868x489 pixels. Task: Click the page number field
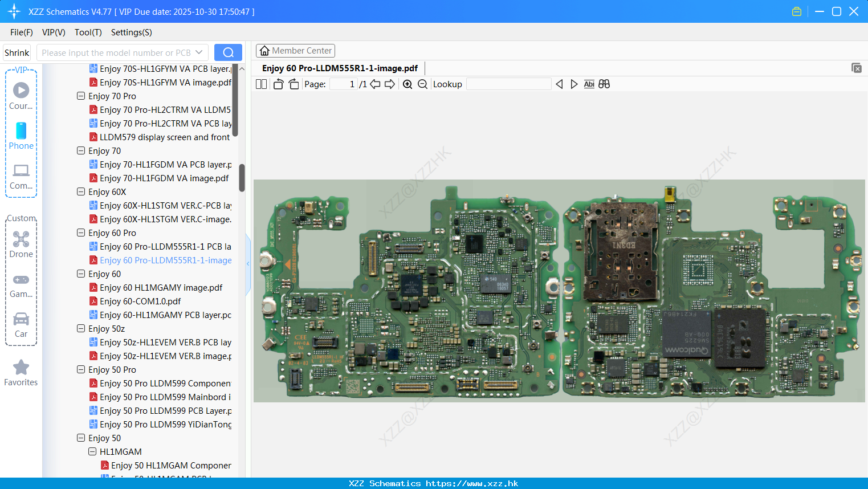tap(344, 84)
